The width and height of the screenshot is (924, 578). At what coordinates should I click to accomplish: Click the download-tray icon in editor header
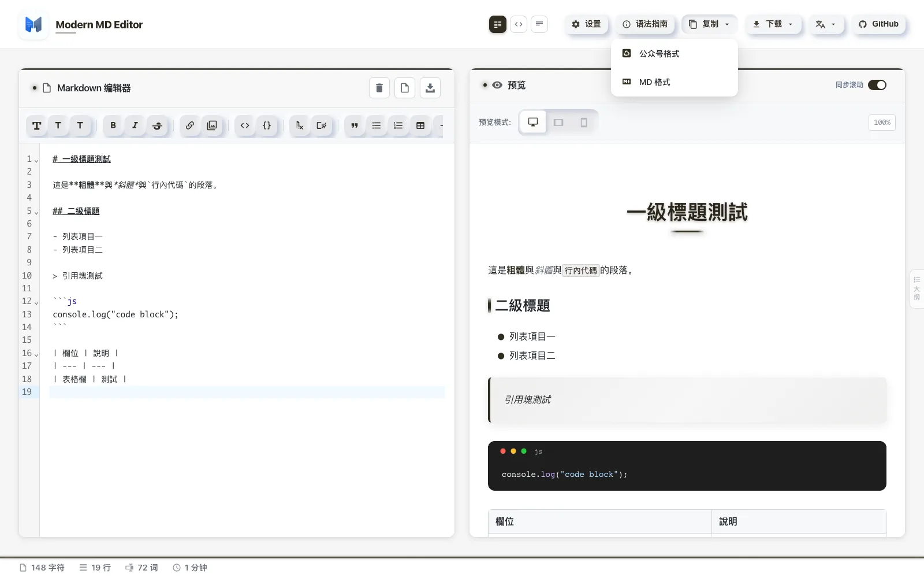[x=430, y=88]
